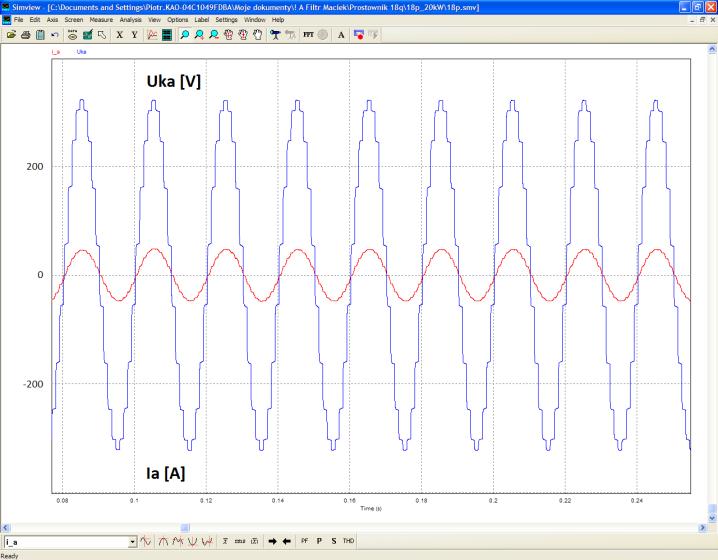Click the horizontal scrollbar left arrow
This screenshot has width=718, height=560.
pyautogui.click(x=5, y=528)
